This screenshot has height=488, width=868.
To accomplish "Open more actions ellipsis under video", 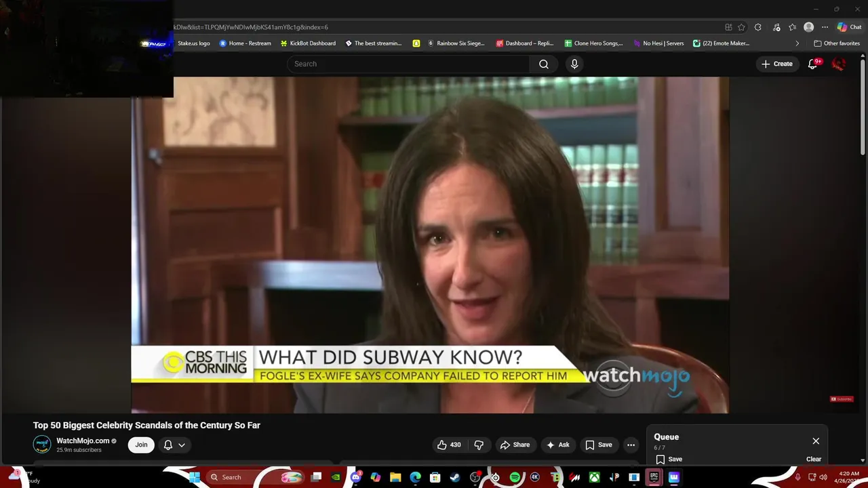I will [x=631, y=445].
